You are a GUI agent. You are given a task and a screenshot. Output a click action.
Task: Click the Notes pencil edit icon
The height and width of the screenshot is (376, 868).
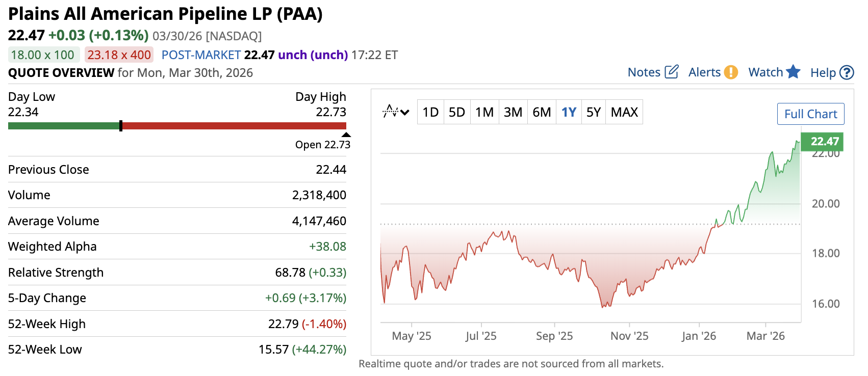tap(672, 72)
